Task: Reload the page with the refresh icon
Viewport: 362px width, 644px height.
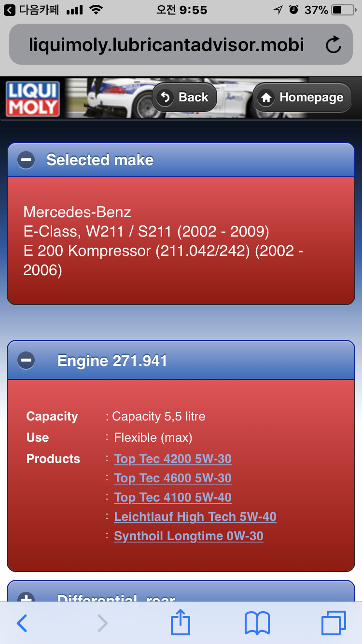Action: tap(333, 45)
